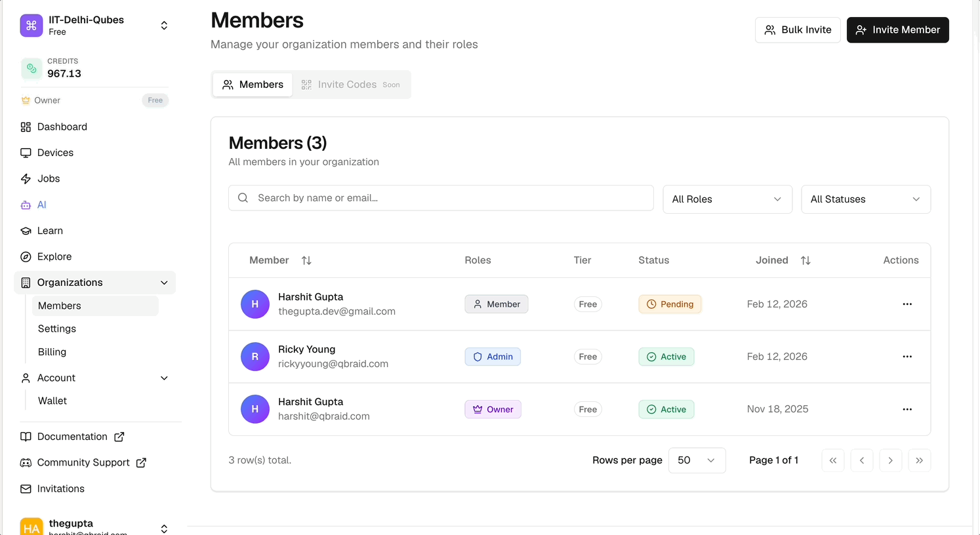
Task: Click the Invite Member button
Action: point(897,30)
